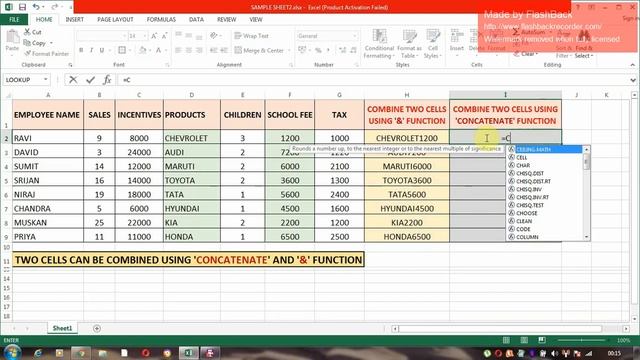Switch to the VIEW tab
This screenshot has height=360, width=640.
pos(256,20)
